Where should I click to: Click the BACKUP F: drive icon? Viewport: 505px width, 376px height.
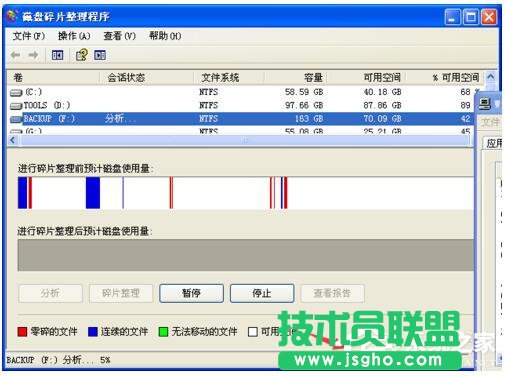click(x=16, y=119)
